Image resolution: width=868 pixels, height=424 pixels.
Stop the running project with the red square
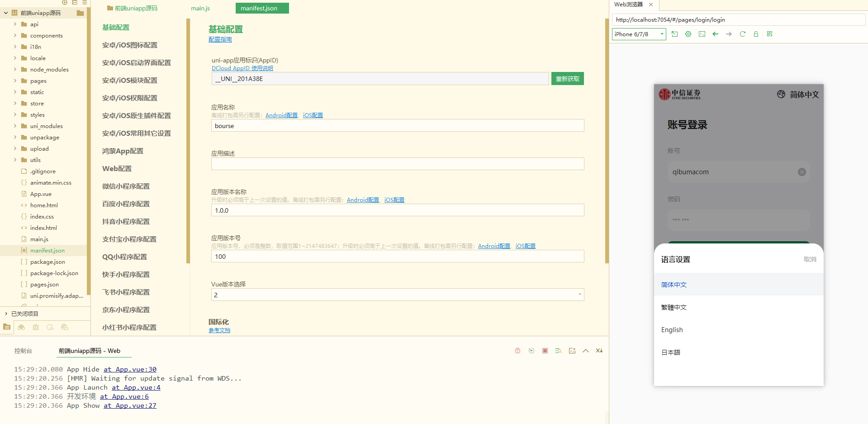click(x=545, y=351)
